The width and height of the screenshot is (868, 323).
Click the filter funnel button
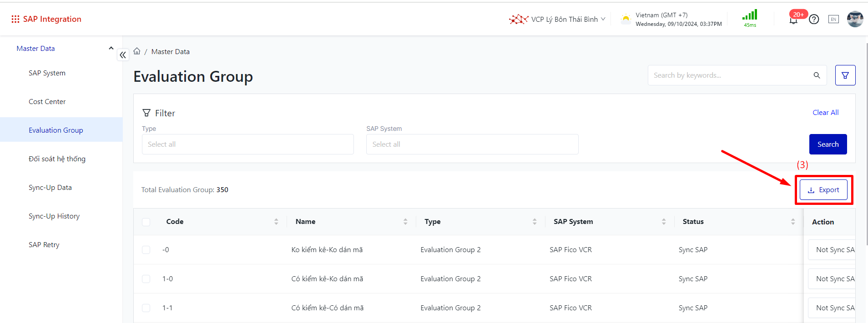coord(845,75)
